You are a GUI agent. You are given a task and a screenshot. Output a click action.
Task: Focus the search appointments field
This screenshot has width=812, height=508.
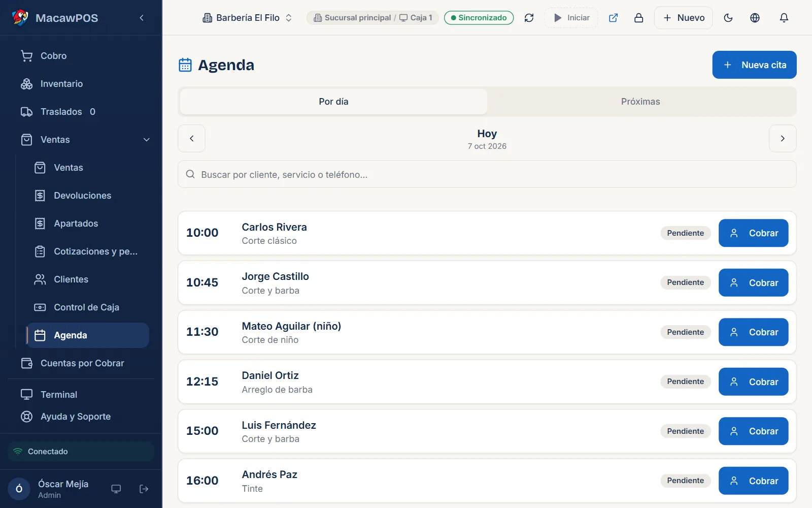tap(487, 174)
